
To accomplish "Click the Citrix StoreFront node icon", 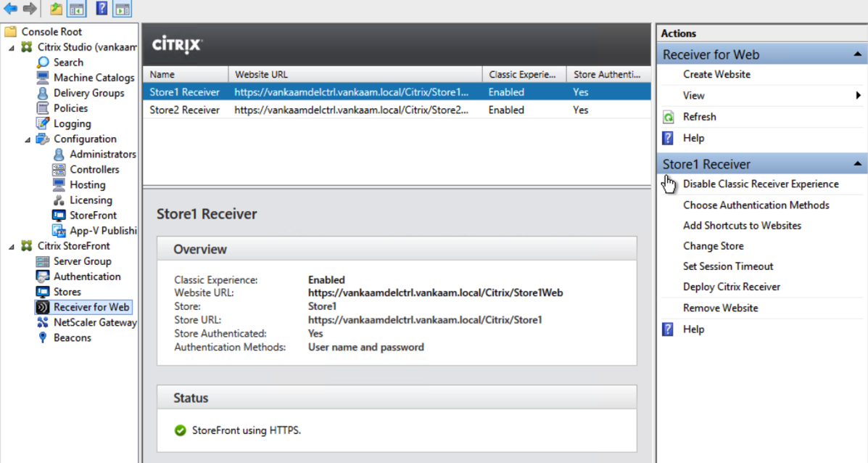I will [x=27, y=246].
